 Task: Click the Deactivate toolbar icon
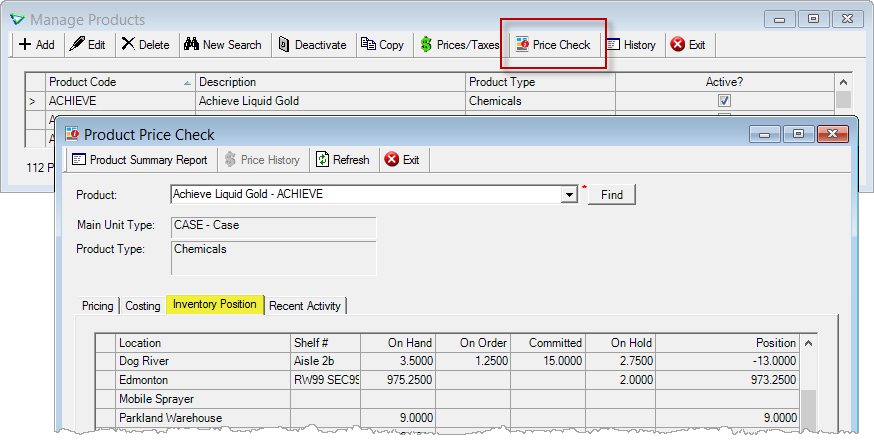pos(284,45)
